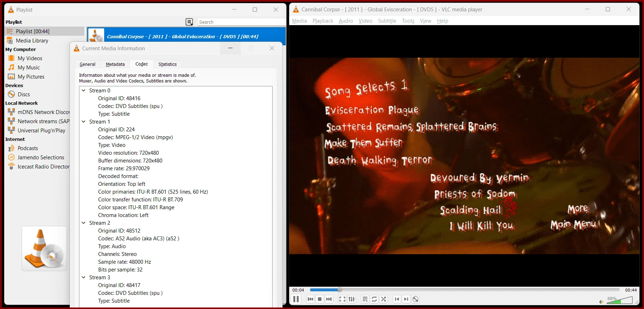Viewport: 644px width, 309px height.
Task: Switch to the Statistics tab
Action: coord(167,64)
